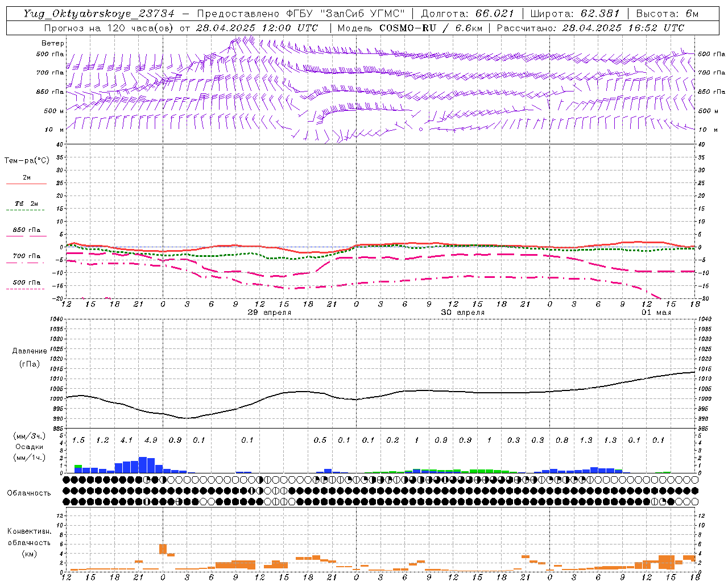Viewport: 728px width, 582px height.
Task: Select the precipitation value '4.1'
Action: coord(126,440)
